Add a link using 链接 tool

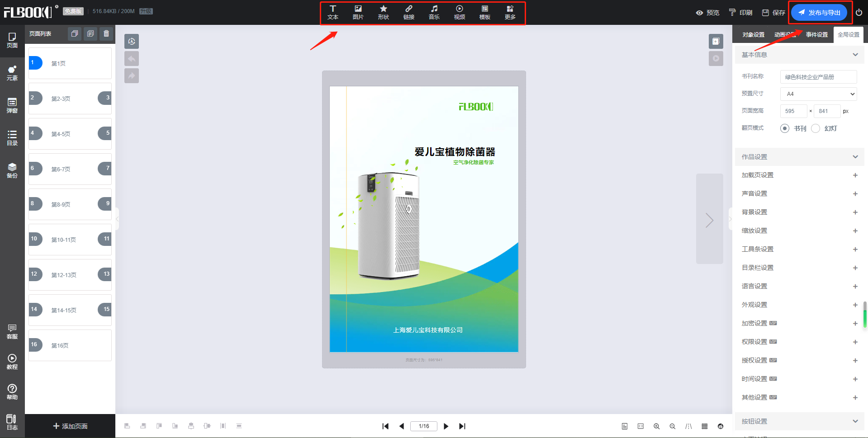point(409,13)
